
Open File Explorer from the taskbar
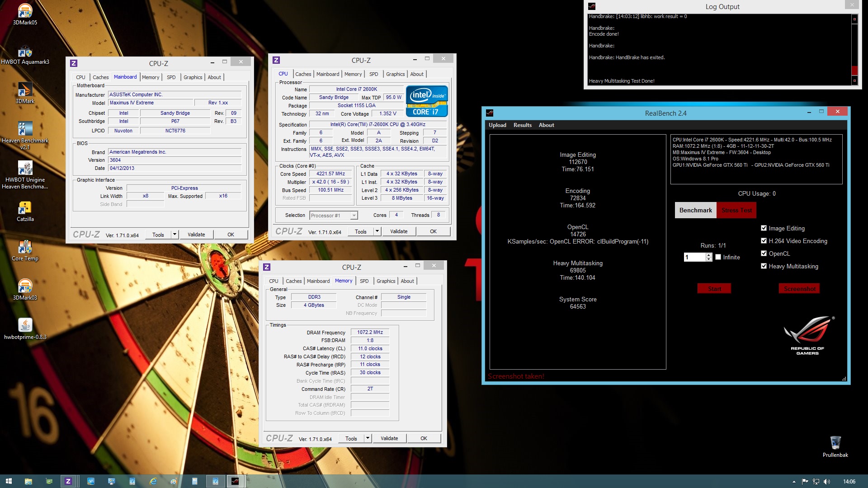click(28, 481)
